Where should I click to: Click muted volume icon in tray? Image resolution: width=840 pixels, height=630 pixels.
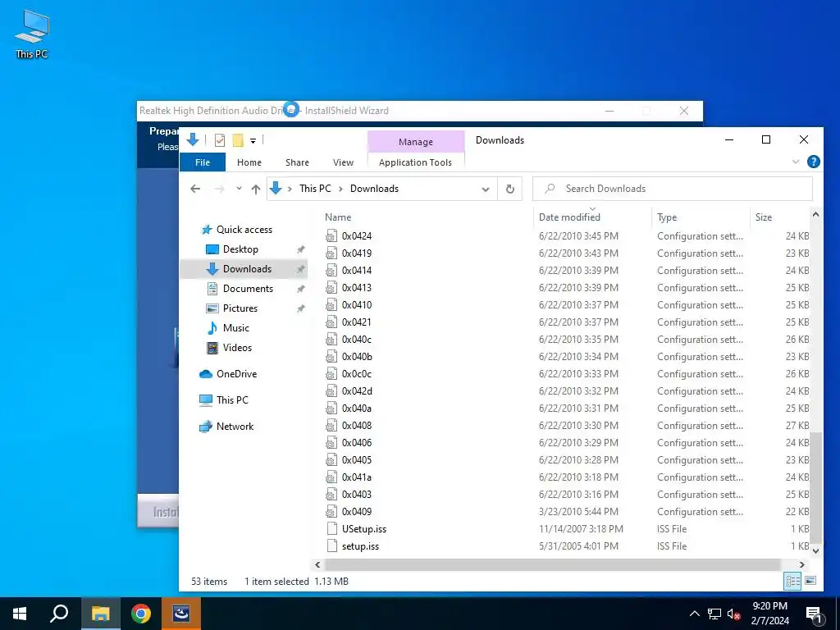[733, 614]
